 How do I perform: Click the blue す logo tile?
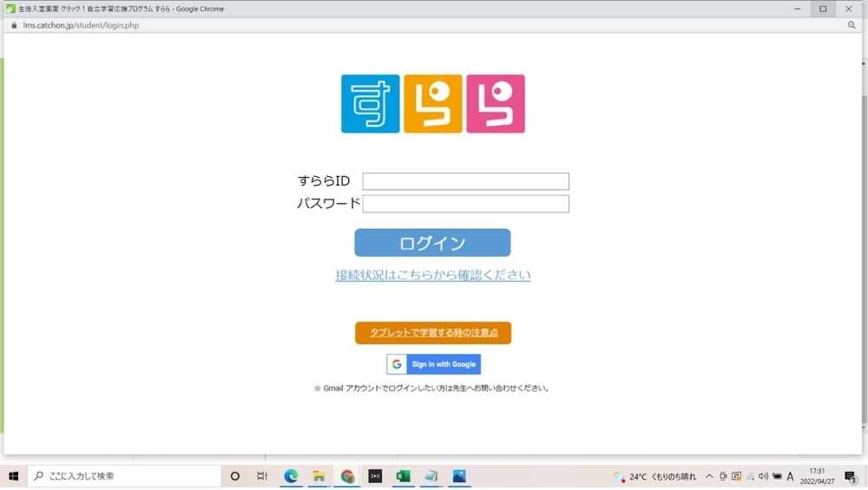coord(371,104)
